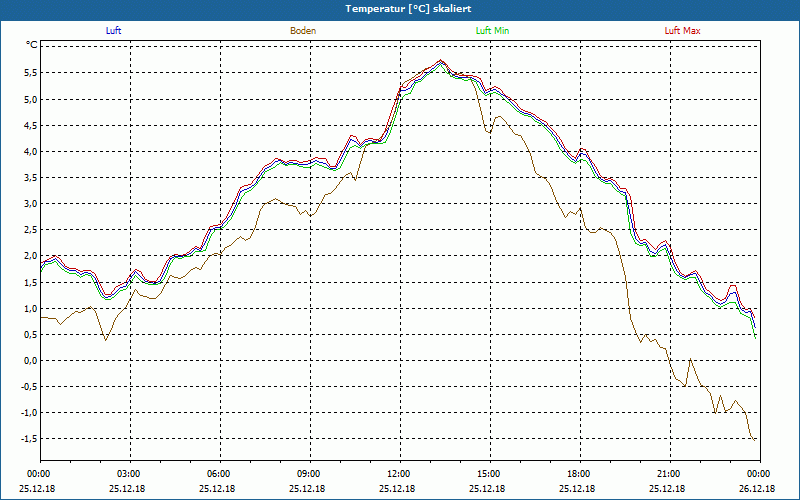The height and width of the screenshot is (500, 800).
Task: Click the 2,0 y-axis value
Action: click(x=31, y=256)
